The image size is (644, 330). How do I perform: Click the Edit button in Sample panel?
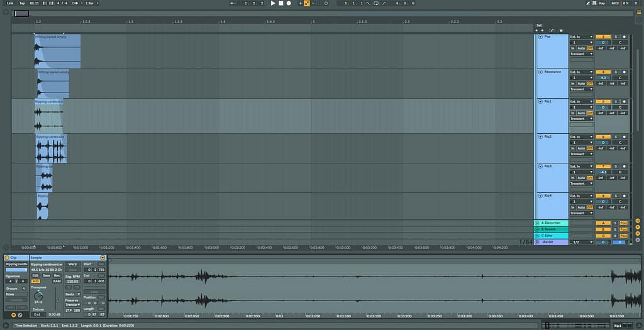tap(36, 275)
